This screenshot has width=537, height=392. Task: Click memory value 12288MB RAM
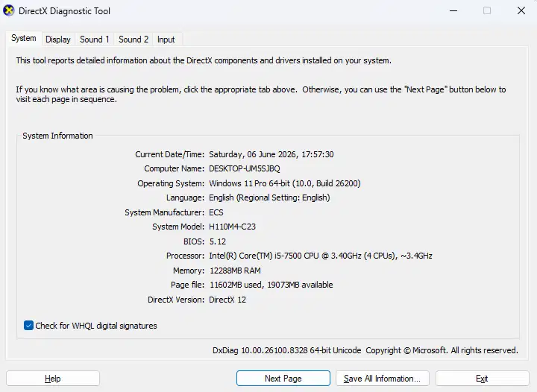point(235,271)
